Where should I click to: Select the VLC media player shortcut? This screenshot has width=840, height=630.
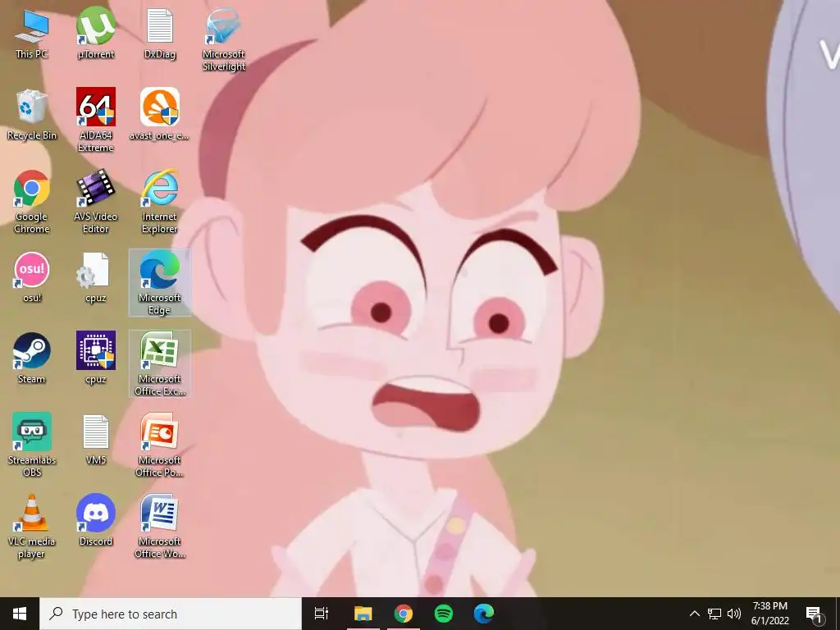point(32,527)
